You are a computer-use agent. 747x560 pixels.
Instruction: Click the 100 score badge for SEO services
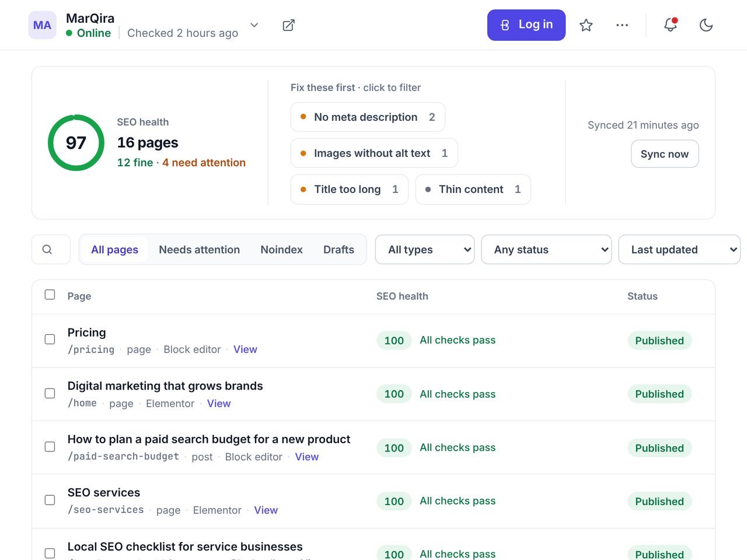(394, 501)
